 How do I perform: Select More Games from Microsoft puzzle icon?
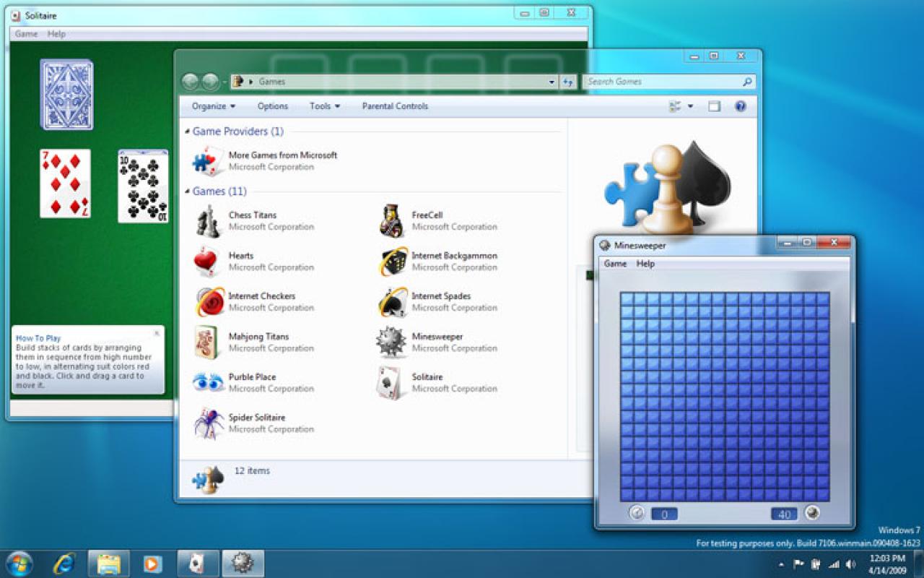[208, 160]
